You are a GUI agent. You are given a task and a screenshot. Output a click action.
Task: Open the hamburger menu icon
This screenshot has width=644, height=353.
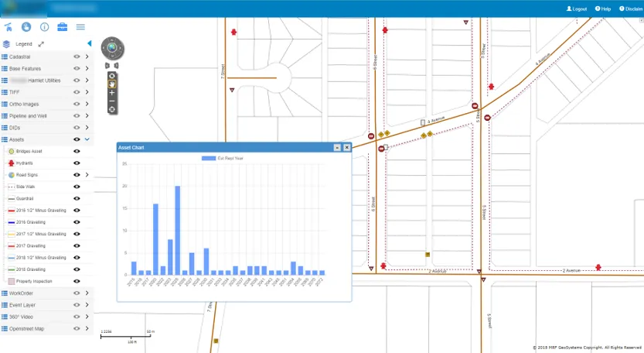click(x=80, y=27)
